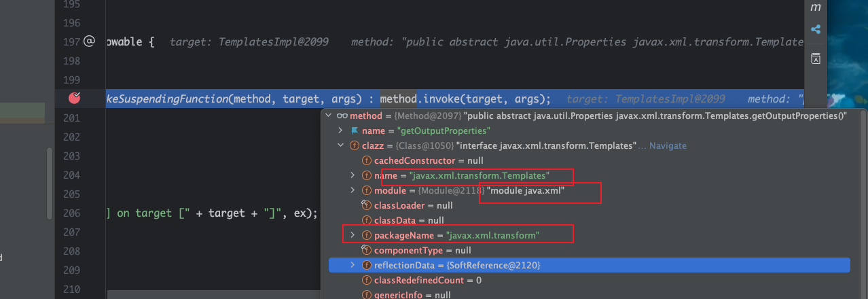Click the glasses watch icon beside method

(x=342, y=116)
